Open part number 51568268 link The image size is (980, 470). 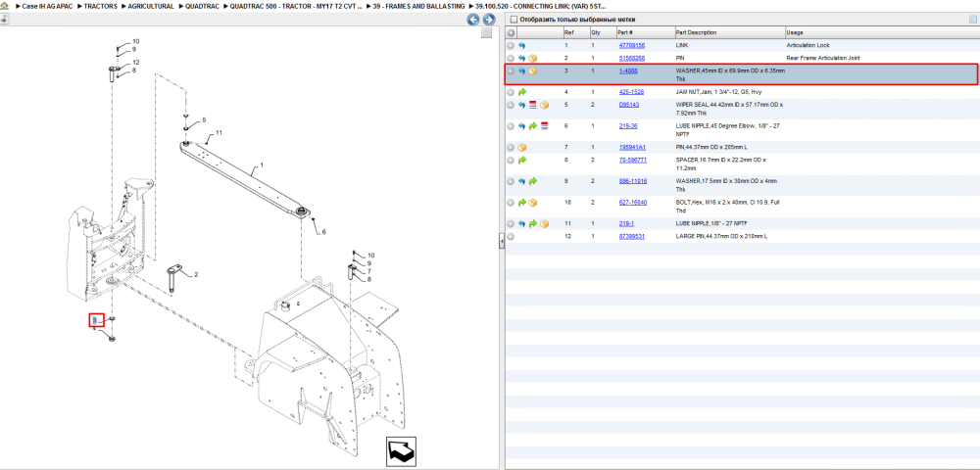click(x=632, y=58)
